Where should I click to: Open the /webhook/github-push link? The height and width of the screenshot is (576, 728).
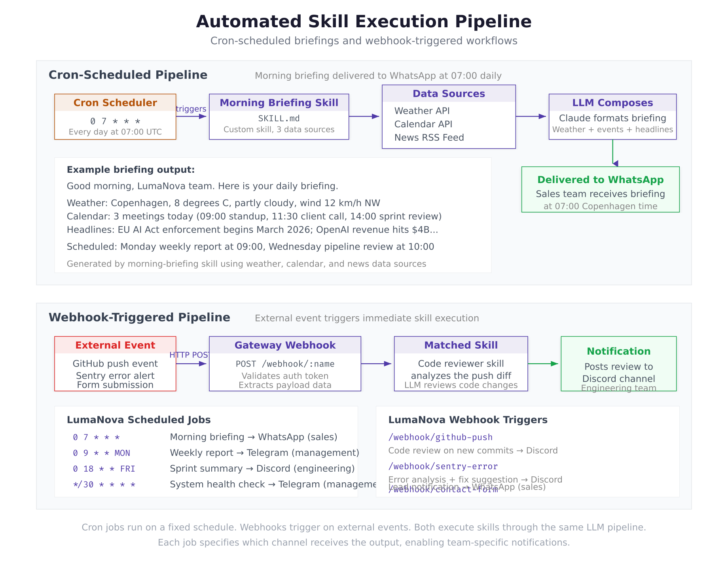click(x=440, y=437)
